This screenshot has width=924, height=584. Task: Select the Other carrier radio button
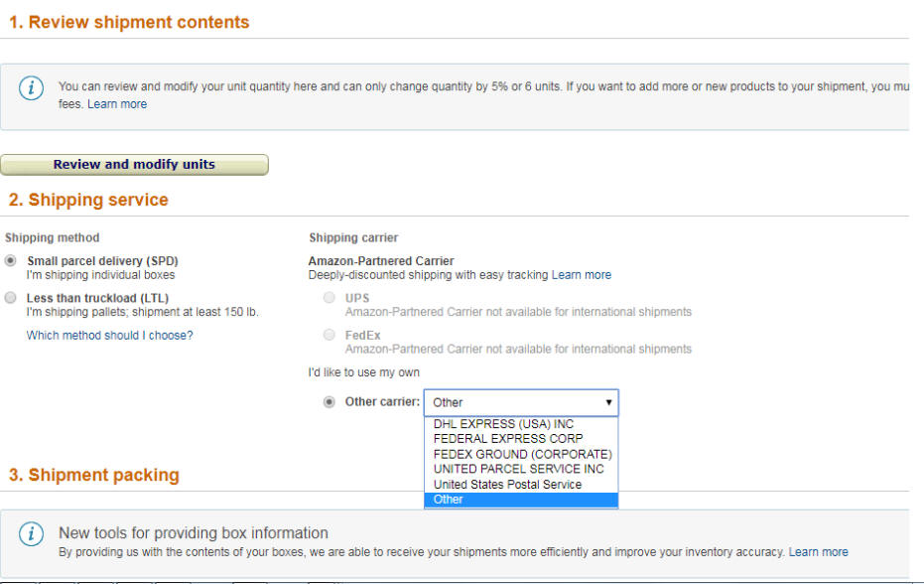330,401
